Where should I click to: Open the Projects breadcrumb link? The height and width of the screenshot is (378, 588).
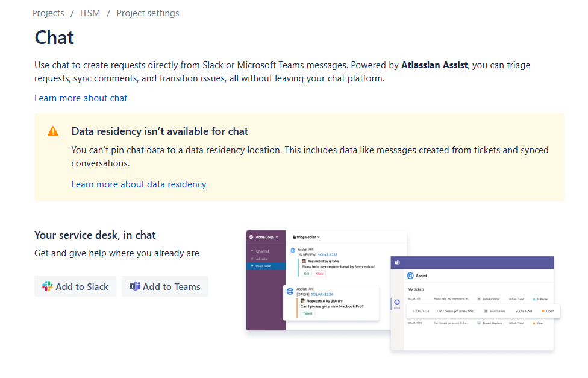tap(48, 13)
